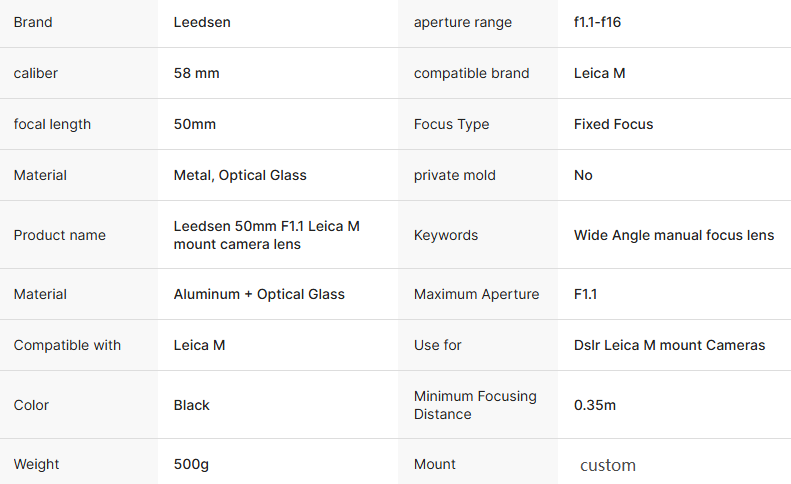Click the Leedsen brand value
Viewport: 791px width, 484px height.
pos(202,22)
